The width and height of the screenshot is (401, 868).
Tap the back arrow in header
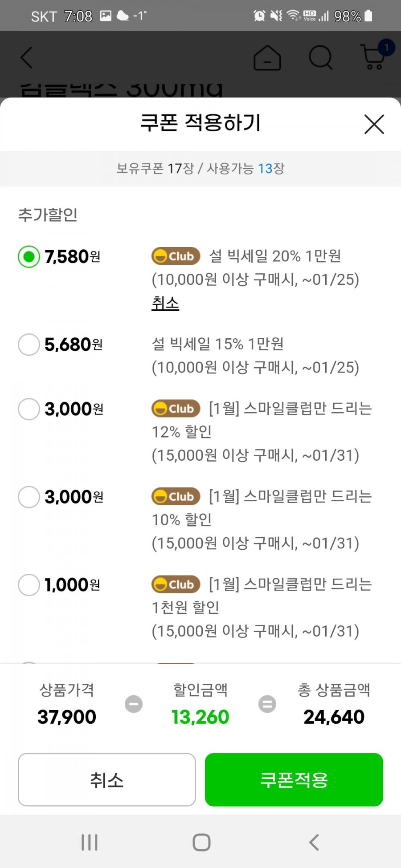(x=26, y=57)
